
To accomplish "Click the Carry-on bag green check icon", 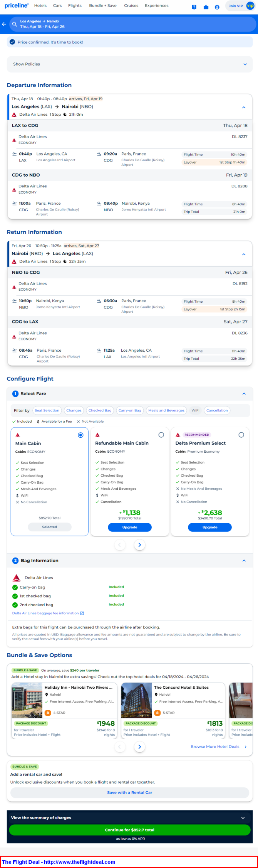I will point(15,587).
